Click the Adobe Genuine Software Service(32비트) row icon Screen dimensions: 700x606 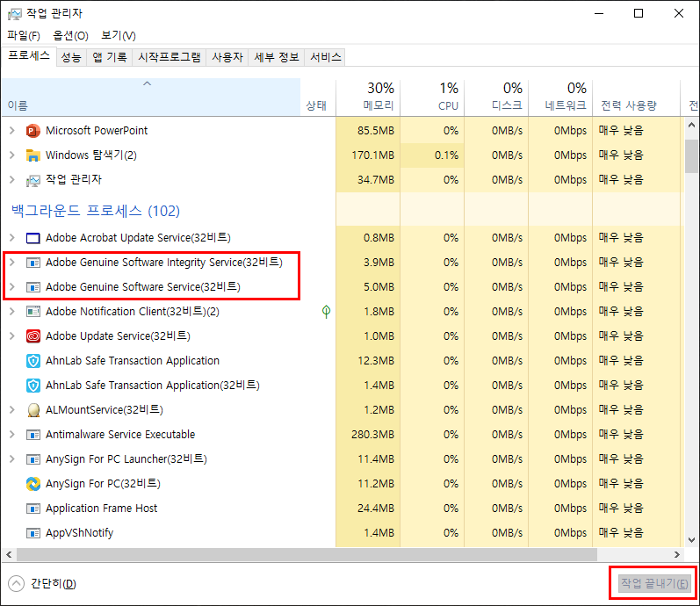coord(33,287)
